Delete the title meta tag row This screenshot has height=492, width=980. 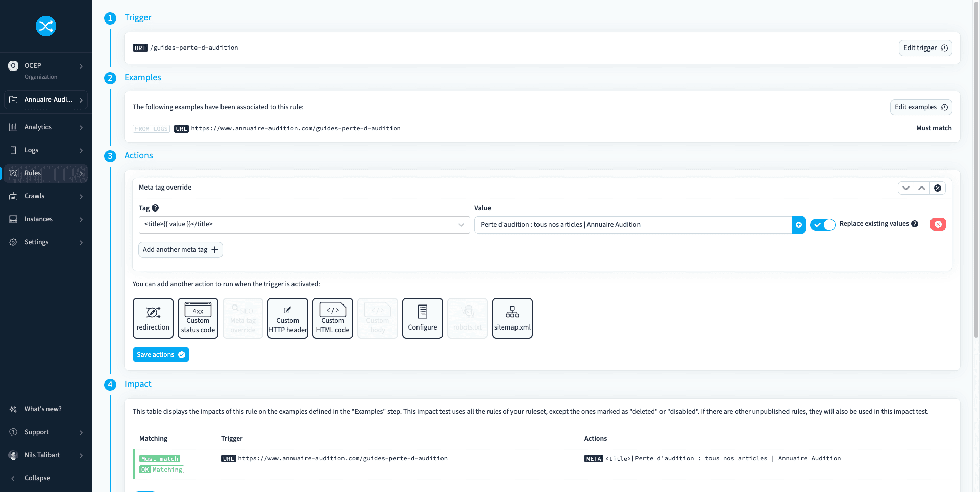point(938,224)
